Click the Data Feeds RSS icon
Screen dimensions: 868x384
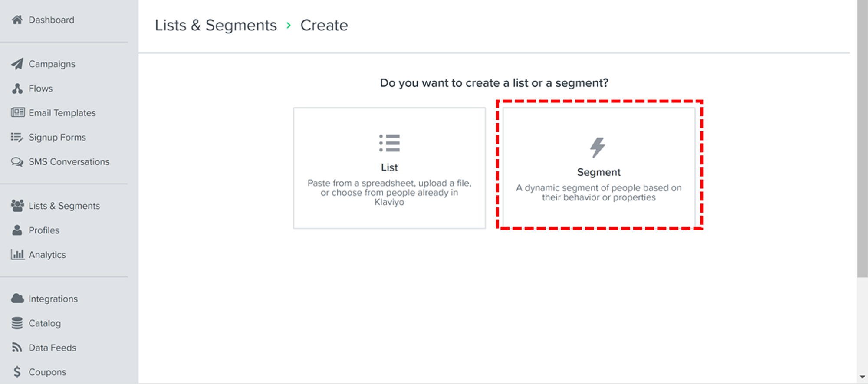point(17,348)
